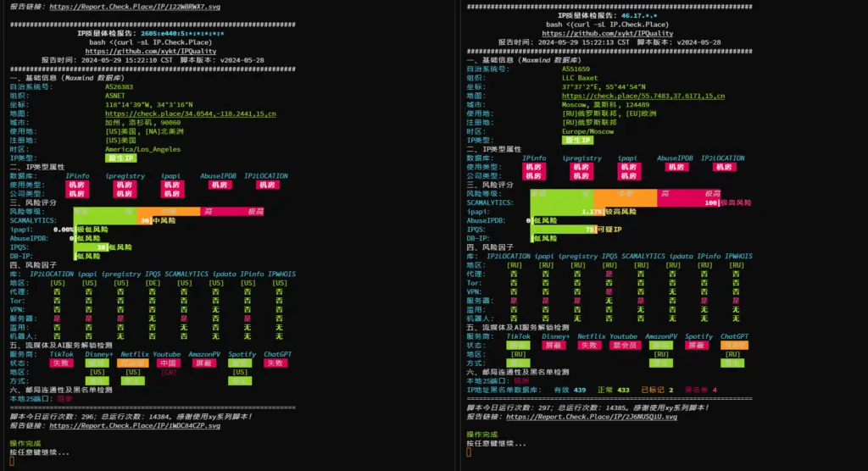Click the red 中国 YouTube status badge
Viewport: 868px width, 471px height.
tap(168, 363)
